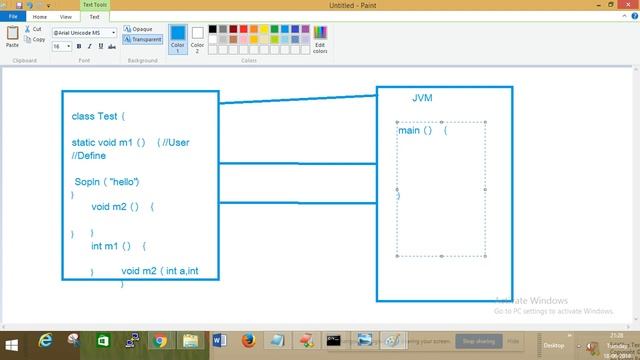Click the Desktop toolbar label in the taskbar

click(554, 345)
